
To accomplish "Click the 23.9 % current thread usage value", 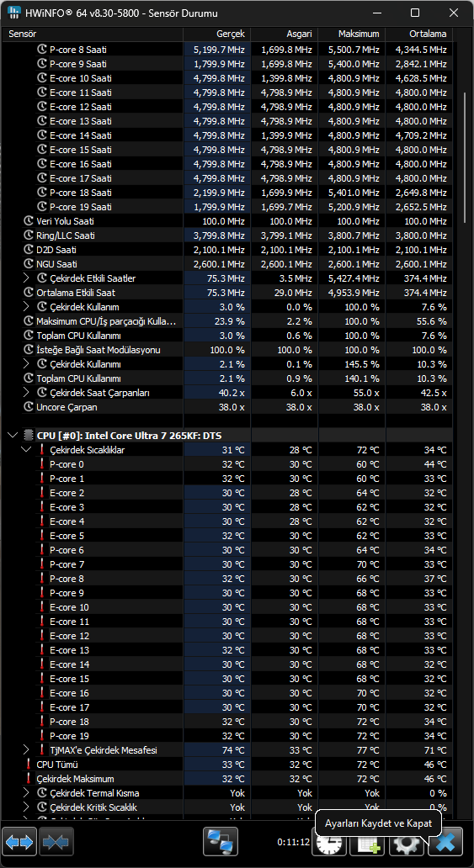I will [x=230, y=321].
